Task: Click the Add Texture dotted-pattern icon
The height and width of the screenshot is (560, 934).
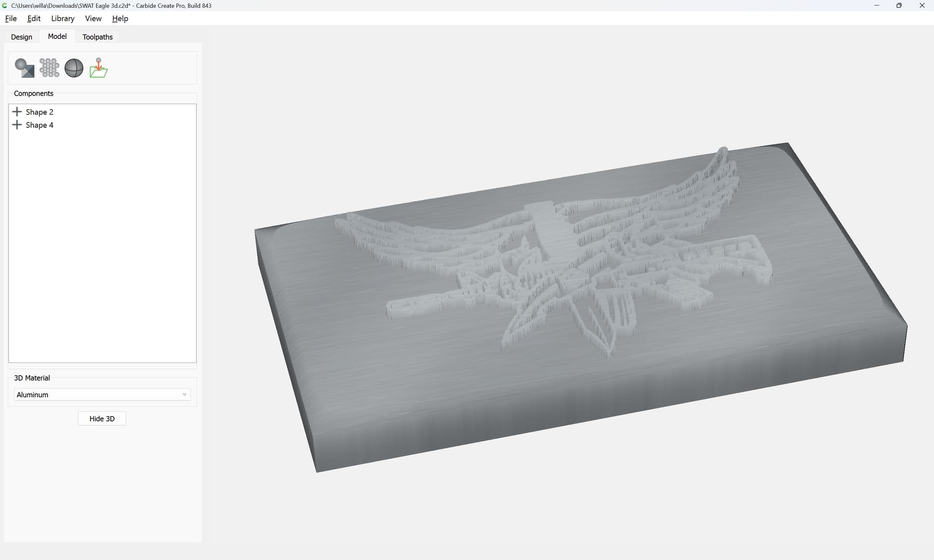Action: click(x=49, y=68)
